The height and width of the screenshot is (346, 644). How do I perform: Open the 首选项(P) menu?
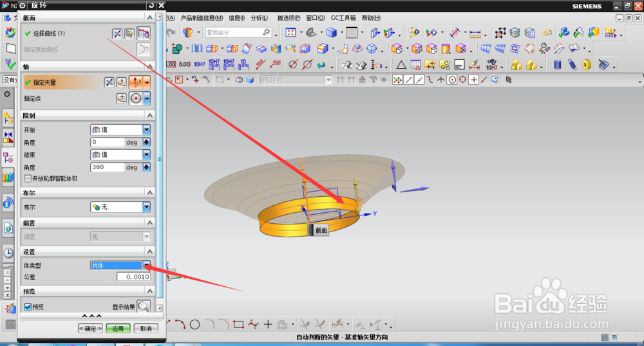pos(289,17)
